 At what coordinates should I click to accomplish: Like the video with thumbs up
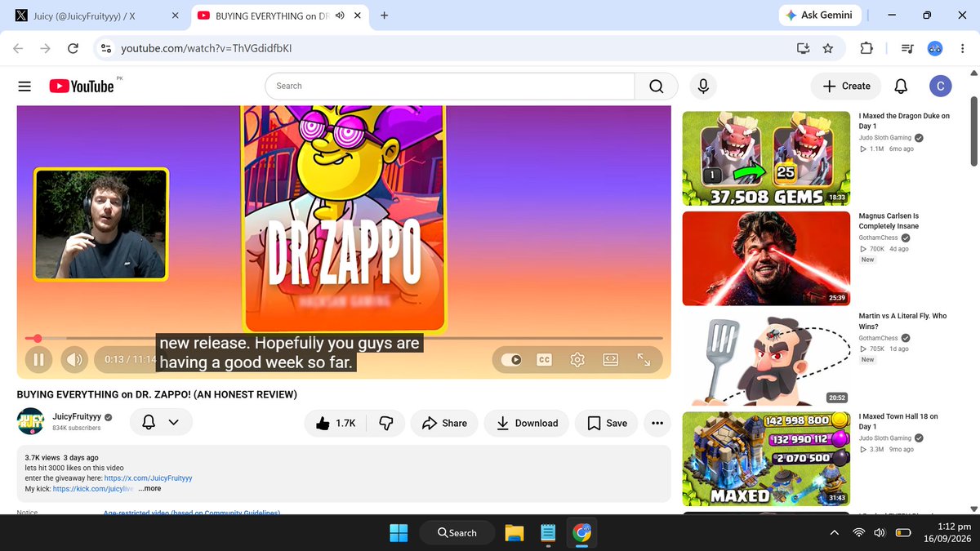[335, 423]
